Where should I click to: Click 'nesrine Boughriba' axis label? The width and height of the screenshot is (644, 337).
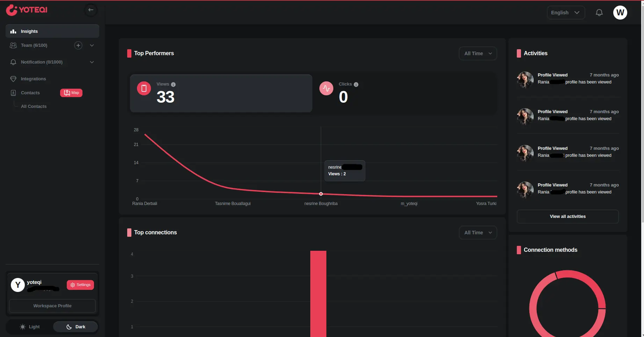(x=321, y=204)
